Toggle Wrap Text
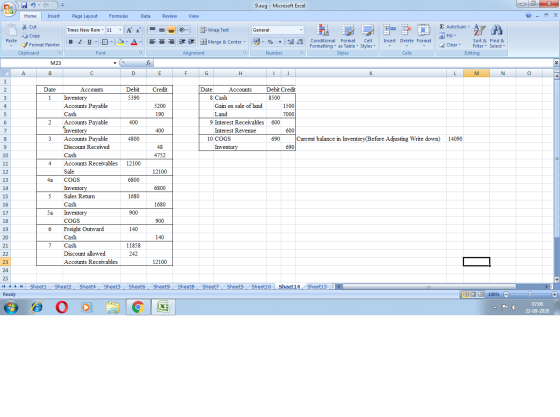The image size is (560, 417). click(215, 30)
